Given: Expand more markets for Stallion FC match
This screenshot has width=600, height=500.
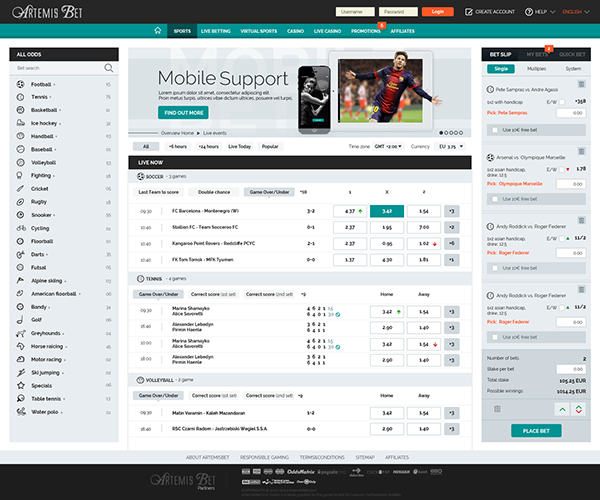Looking at the screenshot, I should pyautogui.click(x=452, y=227).
